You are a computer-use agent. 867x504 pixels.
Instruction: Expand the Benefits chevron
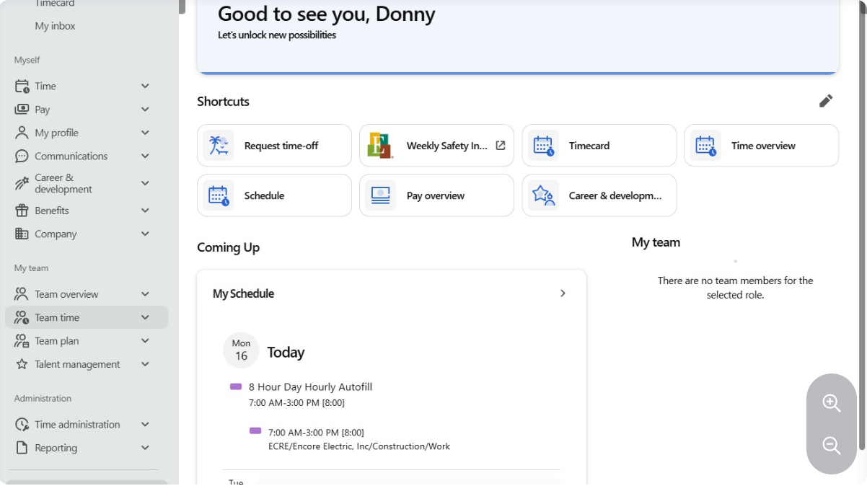pyautogui.click(x=145, y=211)
